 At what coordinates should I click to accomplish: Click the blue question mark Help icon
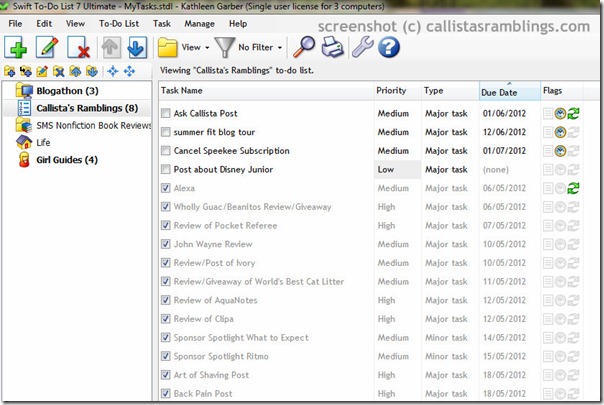(389, 47)
